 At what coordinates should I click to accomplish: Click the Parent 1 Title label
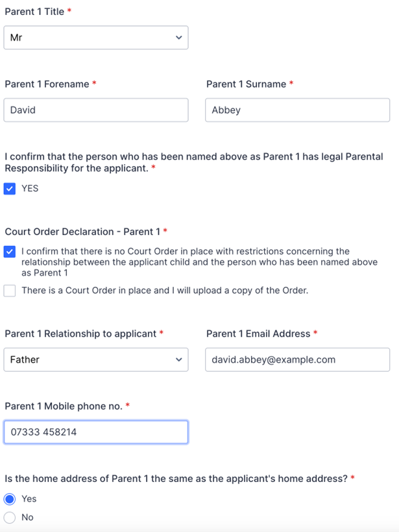click(34, 12)
